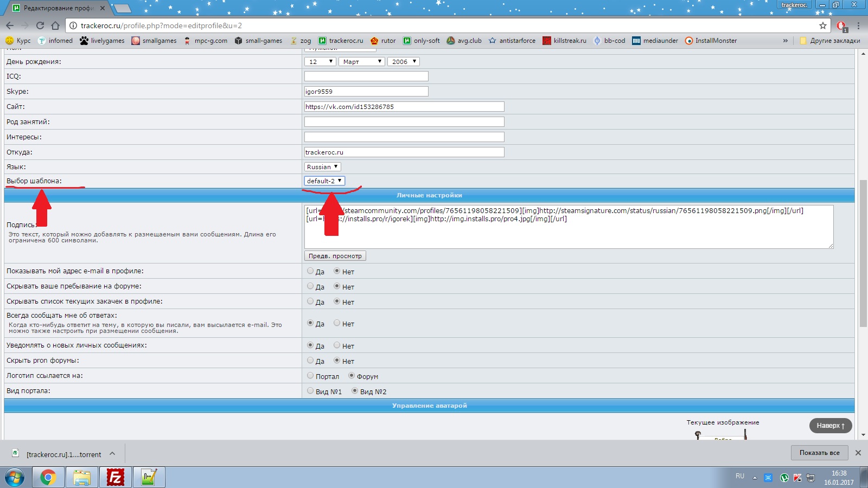The image size is (868, 488).
Task: Select Портал for logo link
Action: [310, 375]
